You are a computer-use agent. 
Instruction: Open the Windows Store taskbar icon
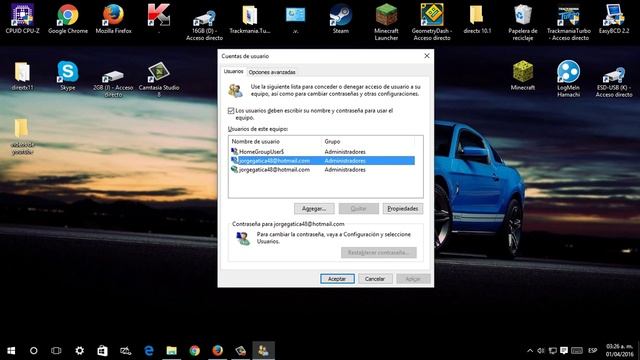coord(102,350)
